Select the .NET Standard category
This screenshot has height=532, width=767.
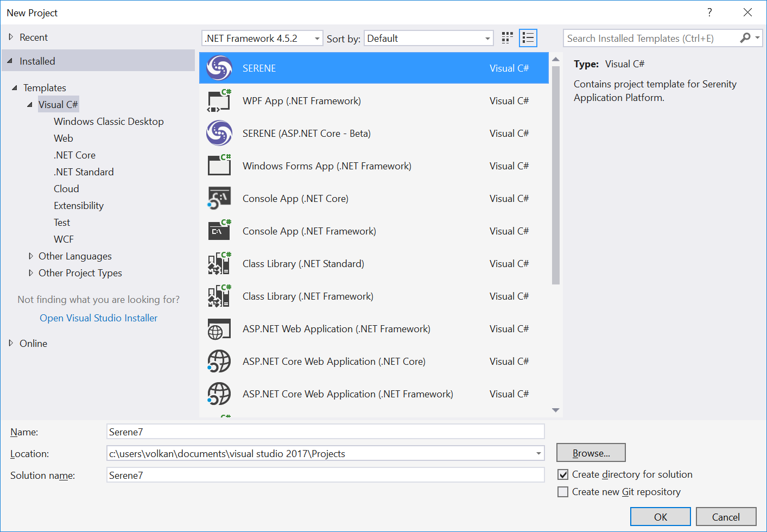pyautogui.click(x=84, y=172)
